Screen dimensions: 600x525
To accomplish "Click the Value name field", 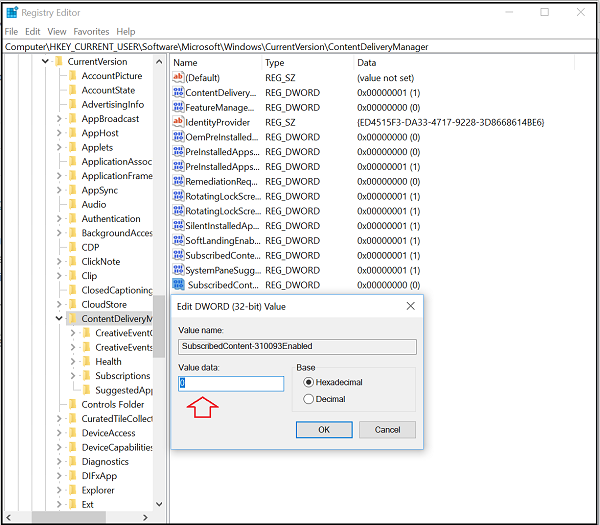I will [297, 346].
